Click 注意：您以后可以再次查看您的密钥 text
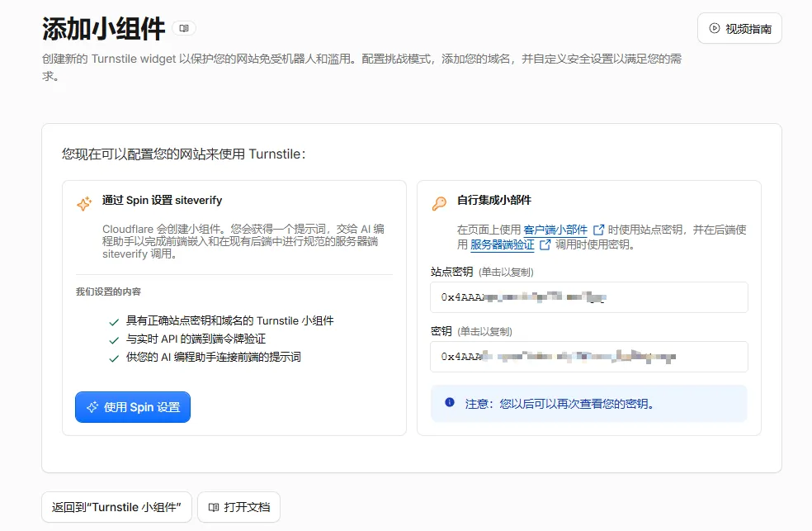Image resolution: width=812 pixels, height=531 pixels. pyautogui.click(x=559, y=404)
